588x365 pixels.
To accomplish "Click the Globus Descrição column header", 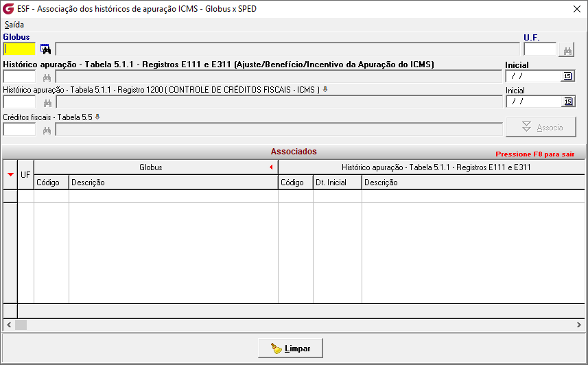I will click(174, 182).
